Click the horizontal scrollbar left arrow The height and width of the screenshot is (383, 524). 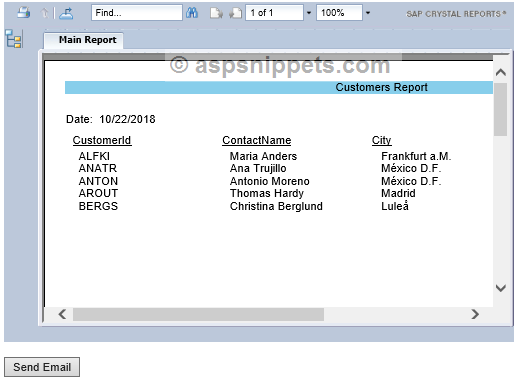pos(62,314)
